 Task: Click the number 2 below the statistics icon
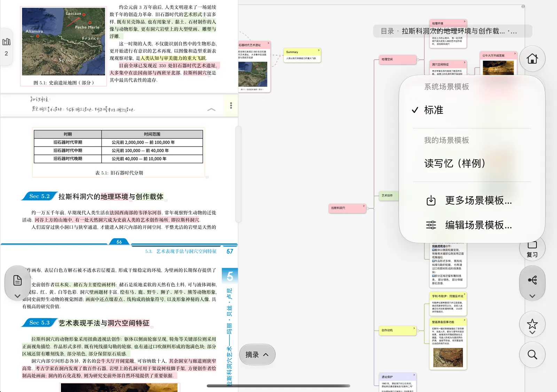(6, 54)
